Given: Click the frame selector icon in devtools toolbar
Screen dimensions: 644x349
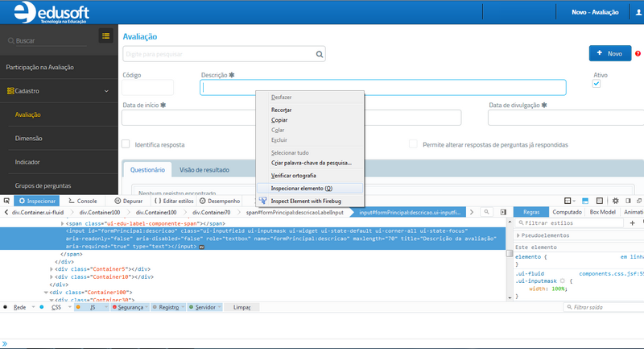Looking at the screenshot, I should [569, 201].
